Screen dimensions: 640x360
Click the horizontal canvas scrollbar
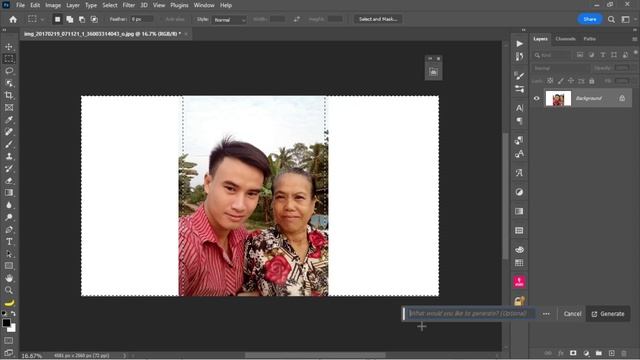[315, 355]
